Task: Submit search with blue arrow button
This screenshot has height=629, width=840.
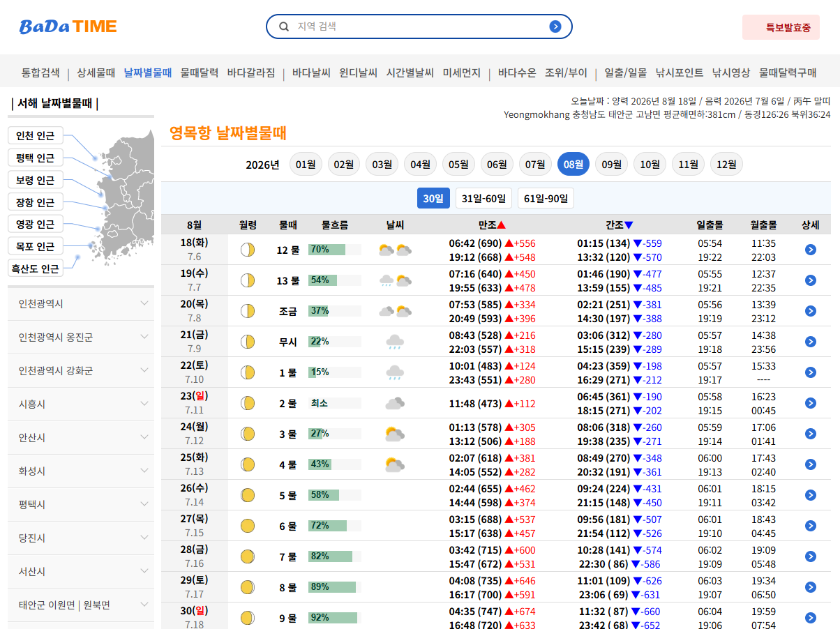Action: click(x=555, y=26)
